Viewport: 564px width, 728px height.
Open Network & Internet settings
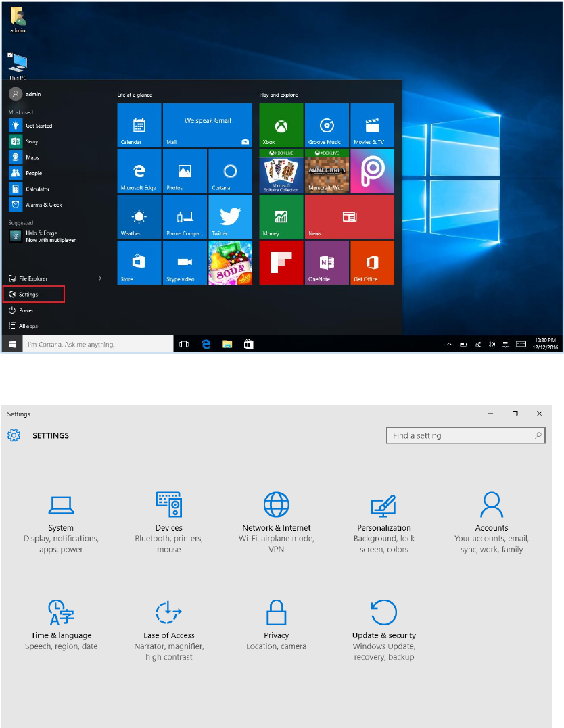tap(277, 523)
